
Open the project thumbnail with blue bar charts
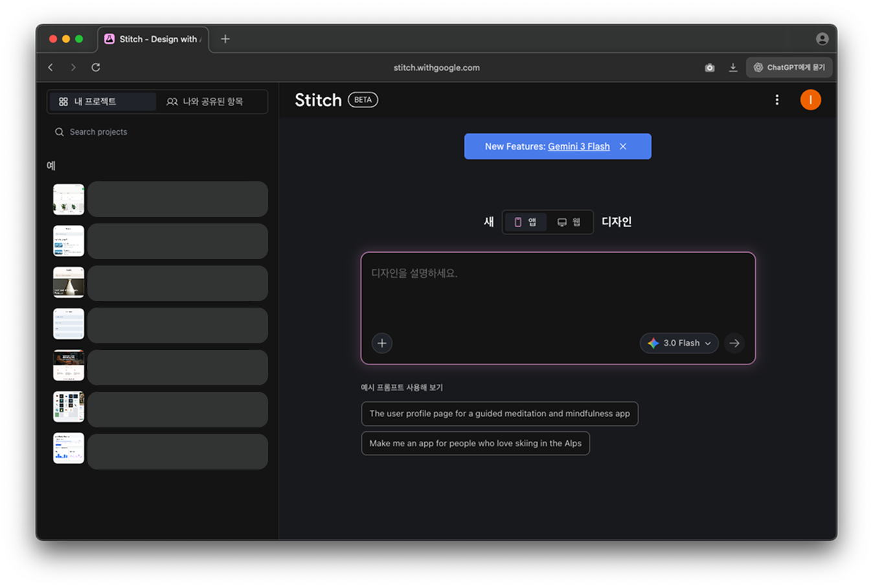click(x=69, y=448)
